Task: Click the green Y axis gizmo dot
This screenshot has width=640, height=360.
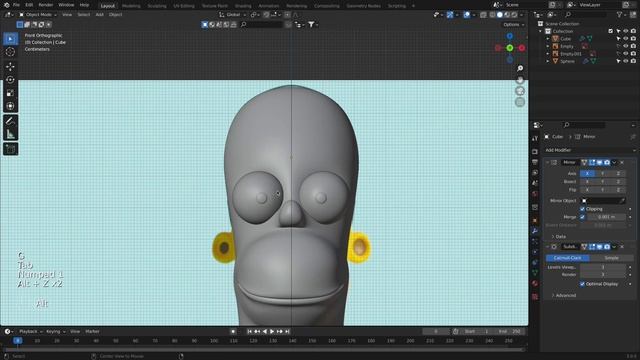Action: click(510, 48)
